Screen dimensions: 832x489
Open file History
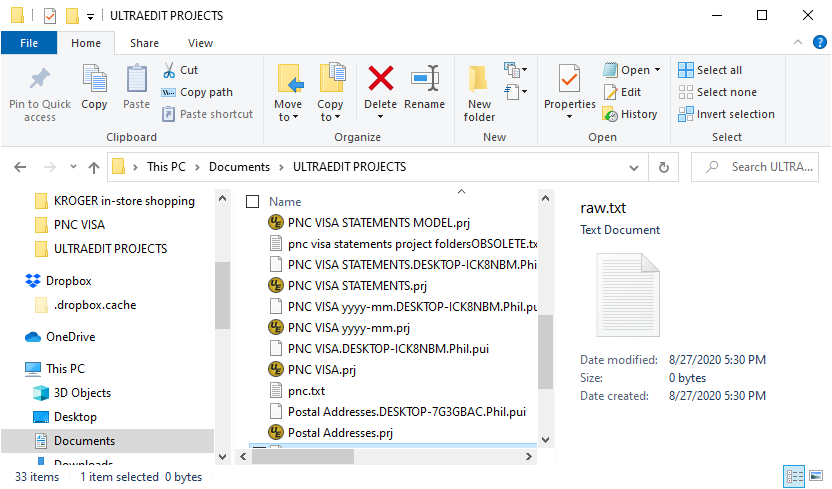pos(630,114)
